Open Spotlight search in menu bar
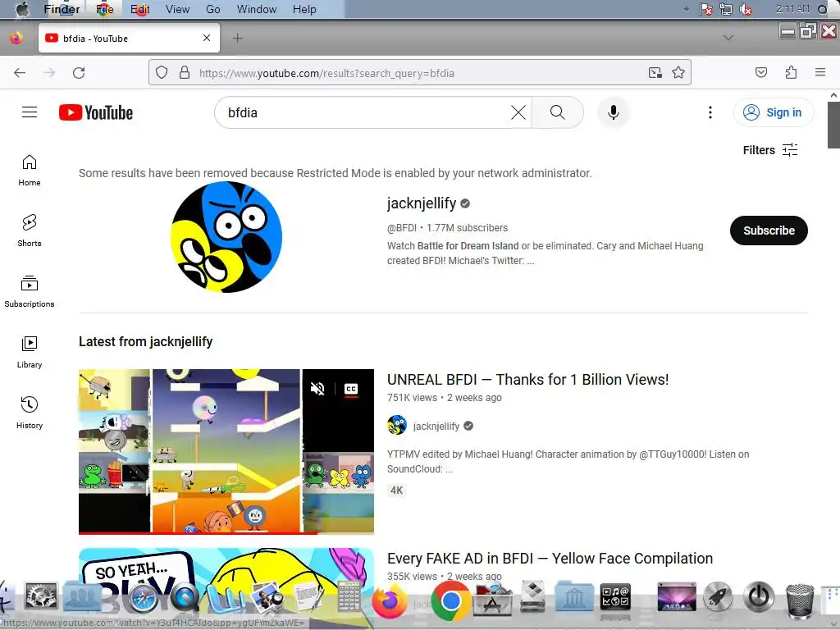 [x=823, y=10]
